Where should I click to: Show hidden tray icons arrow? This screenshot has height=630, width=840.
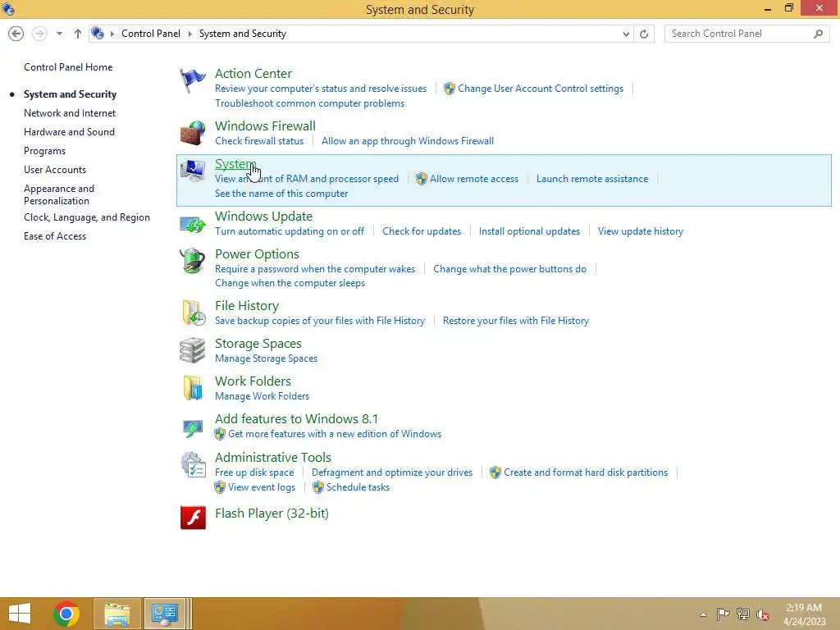(703, 614)
